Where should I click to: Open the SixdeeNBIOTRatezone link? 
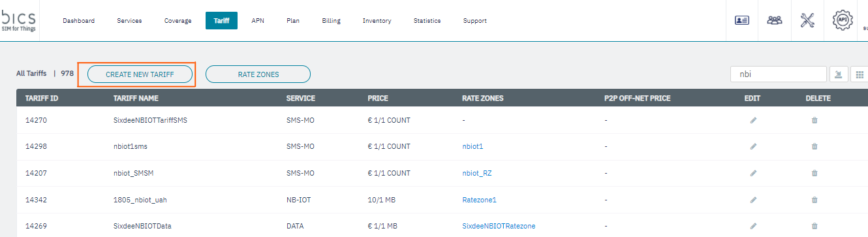[499, 226]
